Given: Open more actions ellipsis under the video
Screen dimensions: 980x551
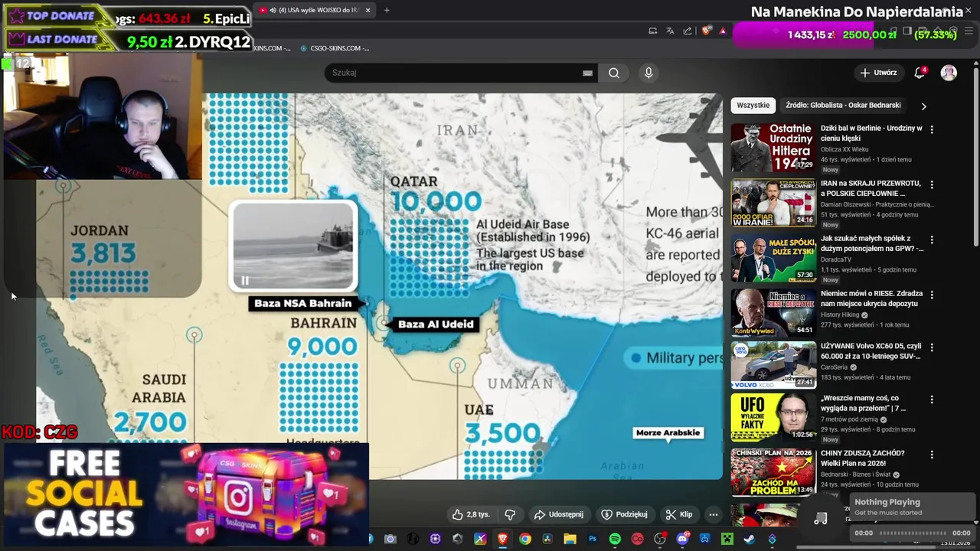Looking at the screenshot, I should (713, 514).
